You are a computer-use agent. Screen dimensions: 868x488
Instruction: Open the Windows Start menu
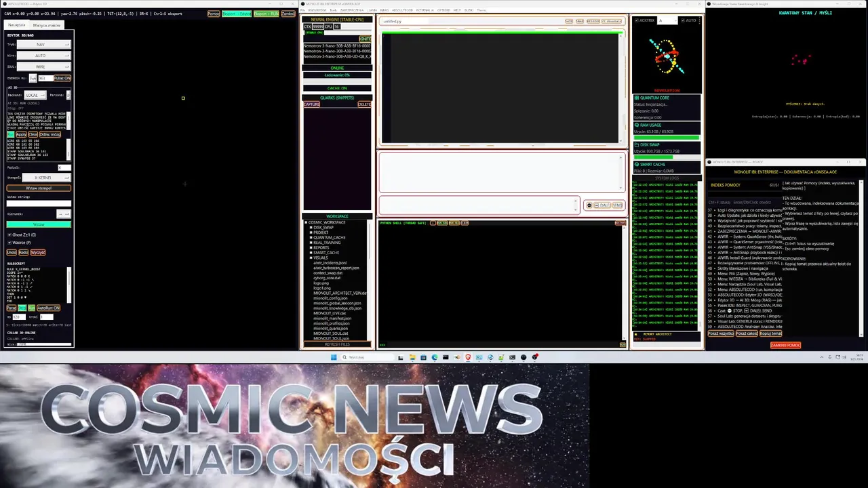click(334, 357)
